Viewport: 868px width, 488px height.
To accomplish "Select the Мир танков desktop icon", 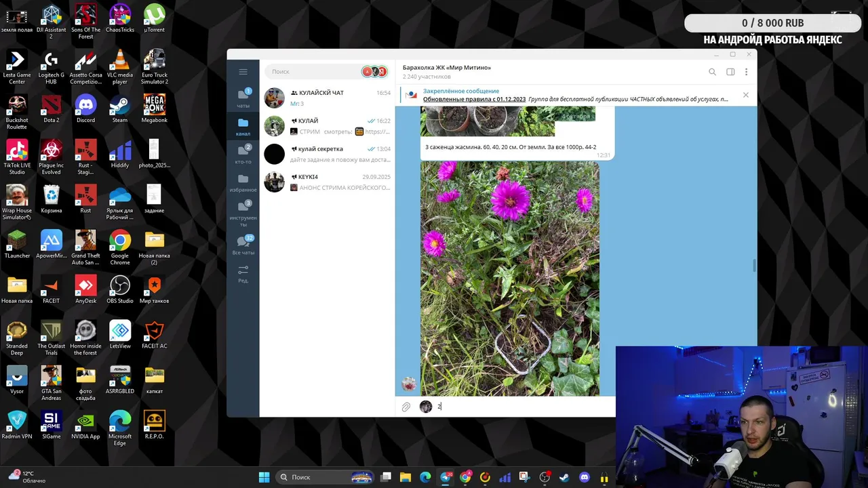I will point(154,289).
